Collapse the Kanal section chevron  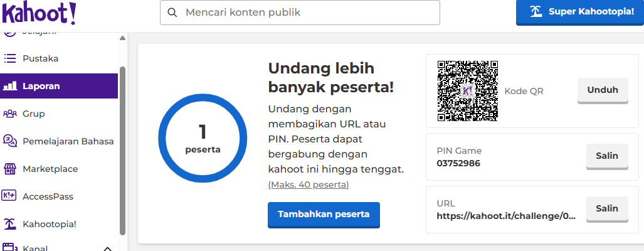point(107,248)
